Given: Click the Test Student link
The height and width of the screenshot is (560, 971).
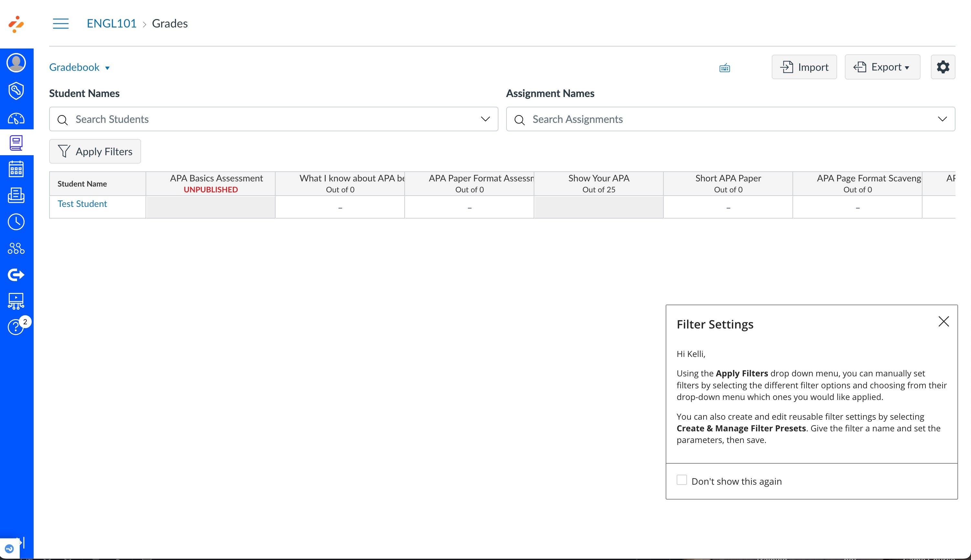Looking at the screenshot, I should 82,204.
